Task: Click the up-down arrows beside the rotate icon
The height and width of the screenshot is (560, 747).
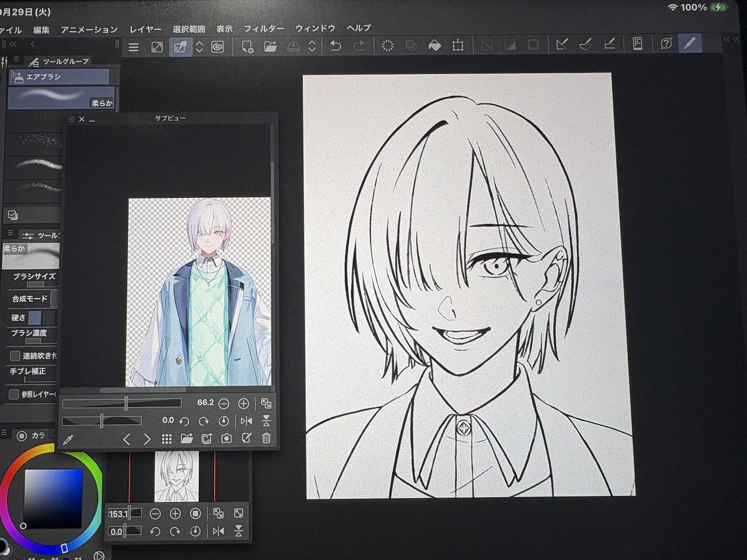Action: click(199, 47)
